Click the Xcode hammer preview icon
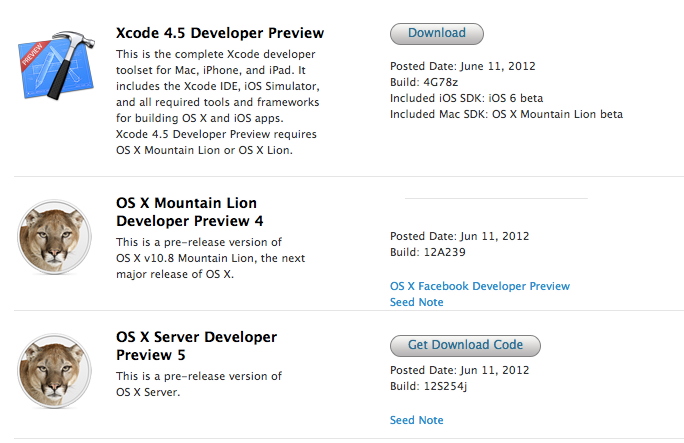Viewport: 684px width, 443px height. (x=56, y=65)
